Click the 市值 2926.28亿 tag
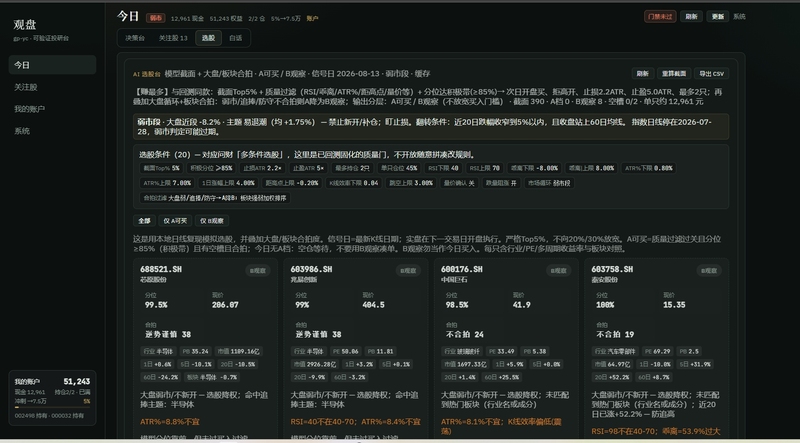The height and width of the screenshot is (443, 800). (x=315, y=364)
